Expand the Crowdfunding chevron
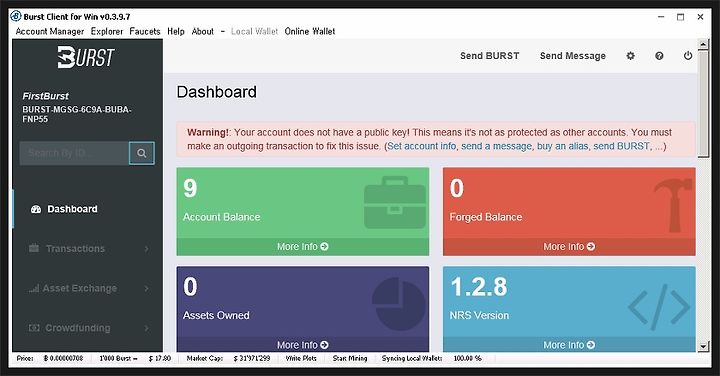Screen dimensions: 720x376 tap(146, 328)
